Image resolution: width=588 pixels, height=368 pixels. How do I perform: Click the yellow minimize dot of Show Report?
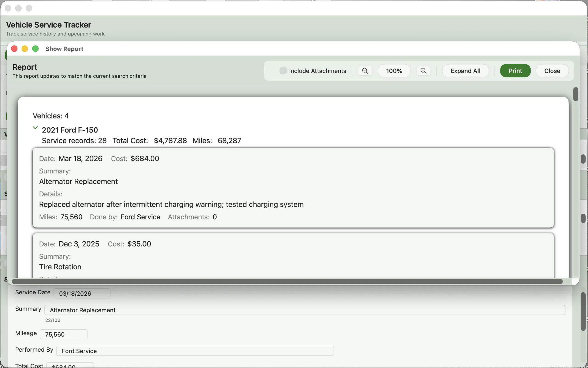pos(25,49)
